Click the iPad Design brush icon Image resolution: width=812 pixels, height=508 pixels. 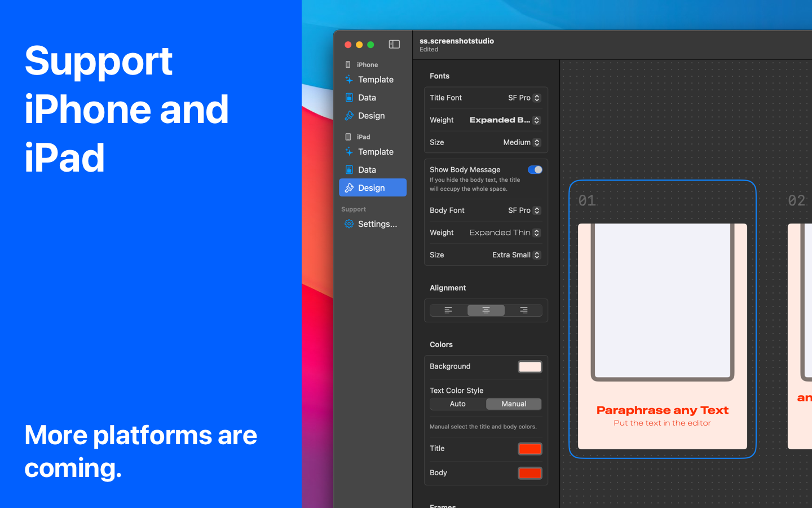pyautogui.click(x=349, y=188)
